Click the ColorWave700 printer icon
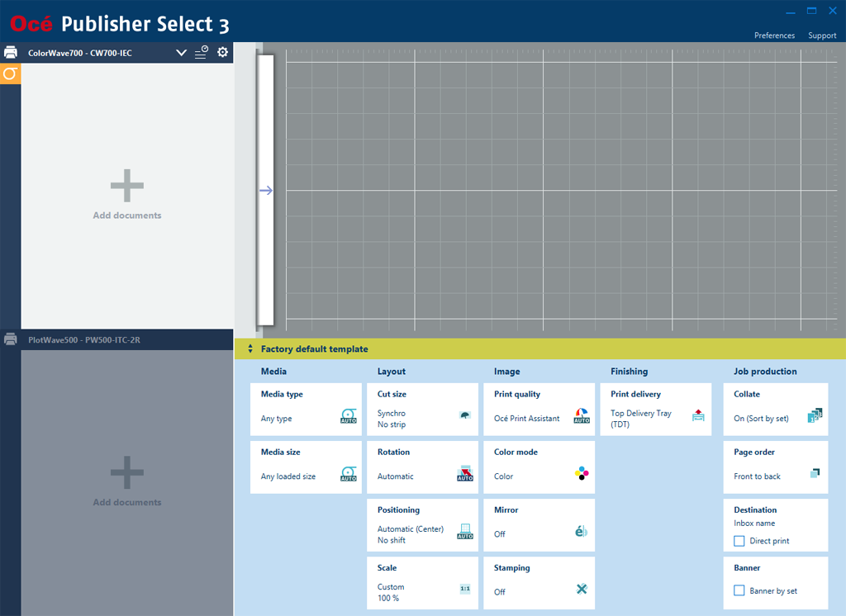The width and height of the screenshot is (846, 616). [11, 52]
